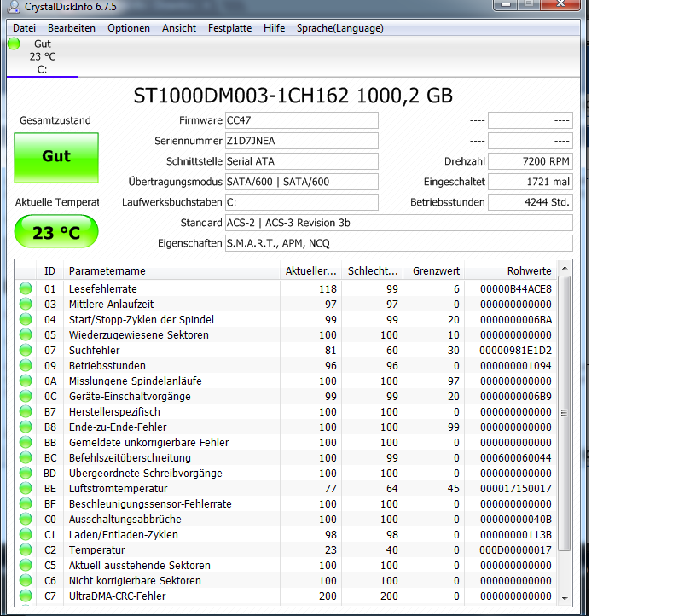
Task: Click the CrystalDiskInfo title bar icon
Action: pyautogui.click(x=14, y=6)
